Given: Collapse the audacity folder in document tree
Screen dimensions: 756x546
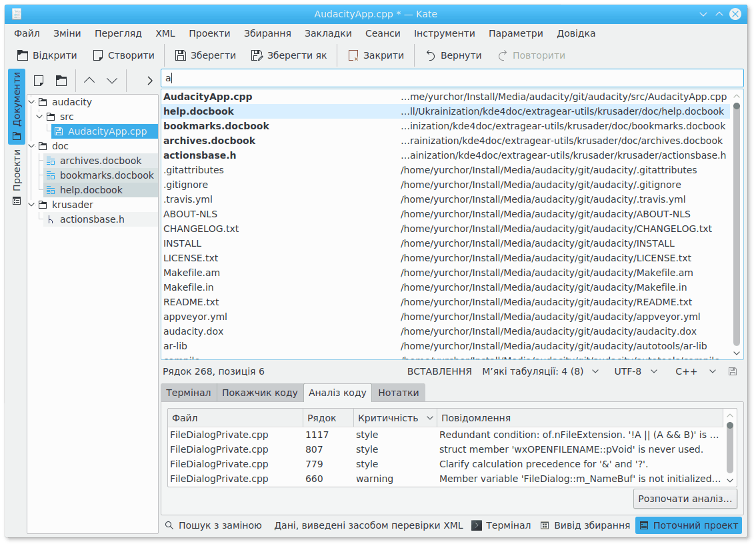Looking at the screenshot, I should 33,102.
